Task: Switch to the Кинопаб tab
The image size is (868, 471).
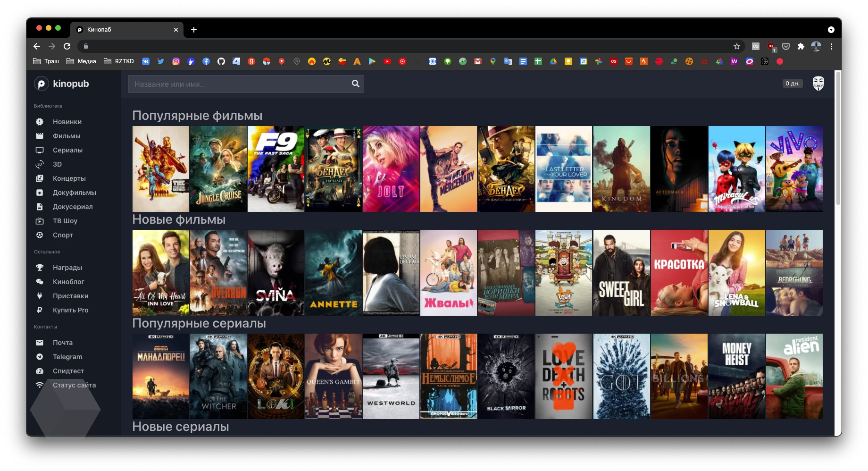Action: tap(127, 30)
